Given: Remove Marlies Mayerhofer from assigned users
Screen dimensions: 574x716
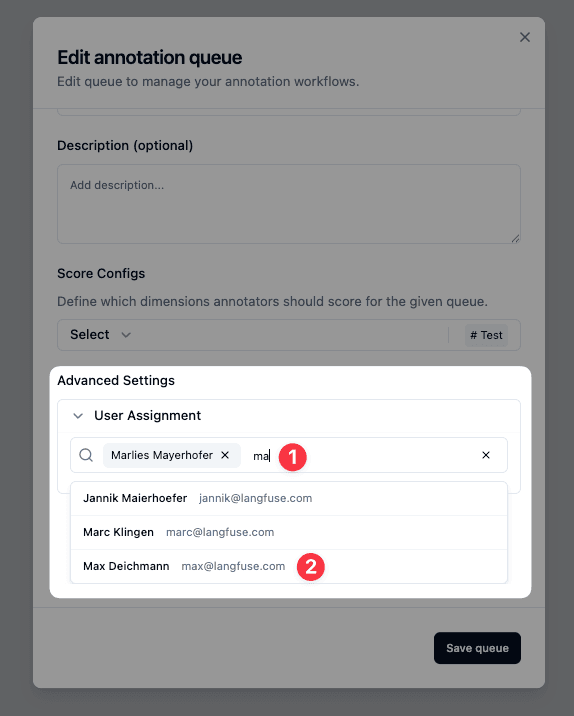Looking at the screenshot, I should click(x=225, y=455).
